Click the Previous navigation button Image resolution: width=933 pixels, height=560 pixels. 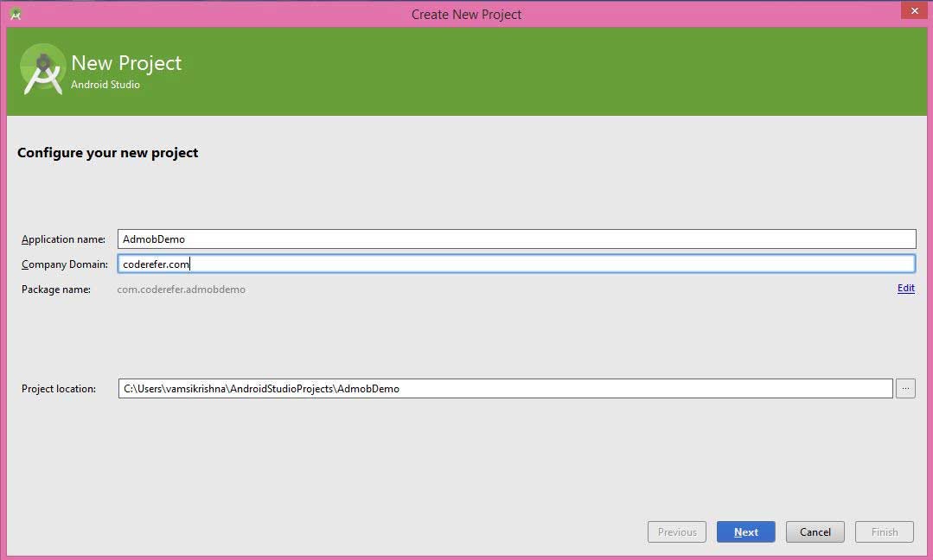coord(676,531)
